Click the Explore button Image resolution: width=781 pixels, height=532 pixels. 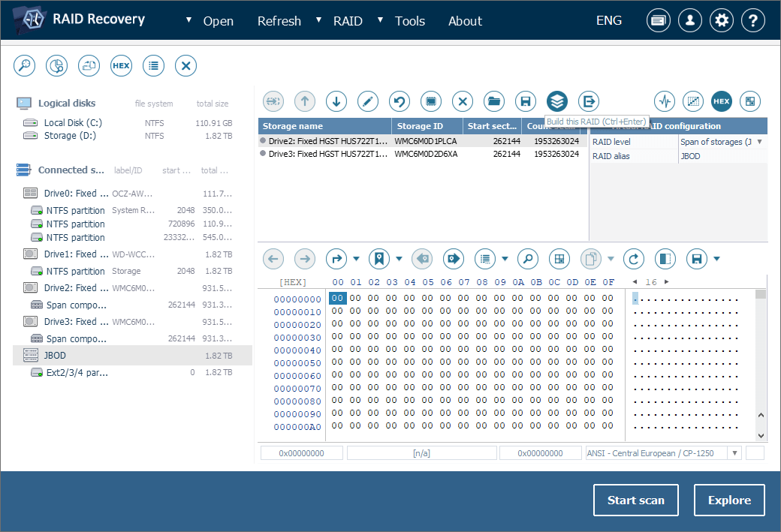tap(729, 500)
